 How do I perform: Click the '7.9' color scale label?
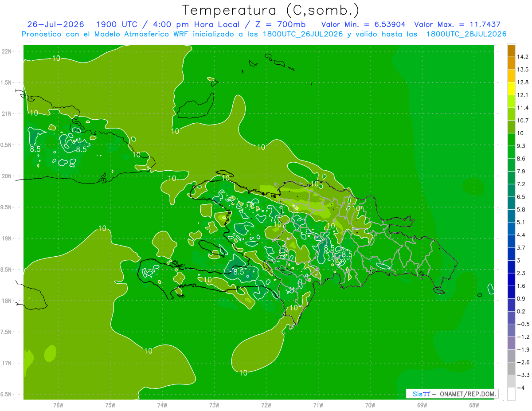point(521,172)
